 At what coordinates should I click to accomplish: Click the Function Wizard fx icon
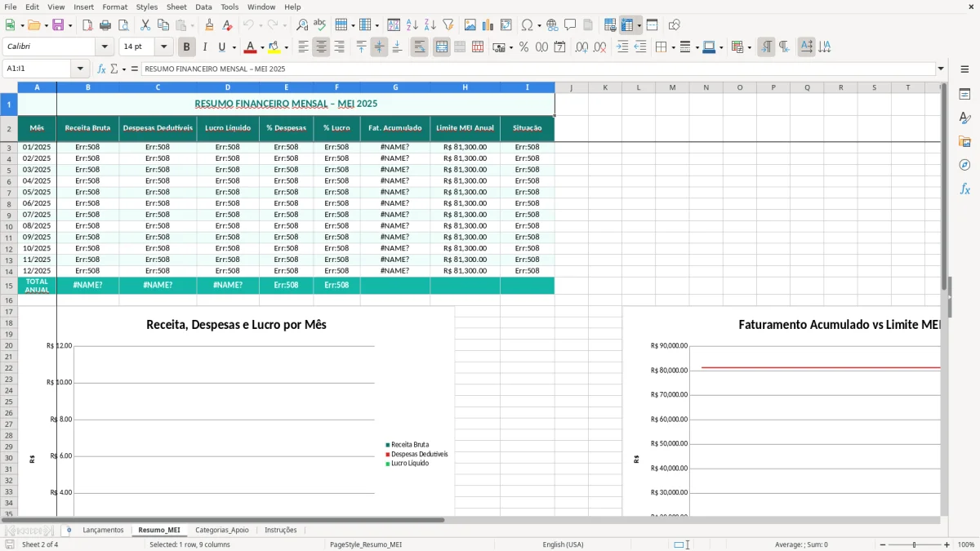pos(101,69)
